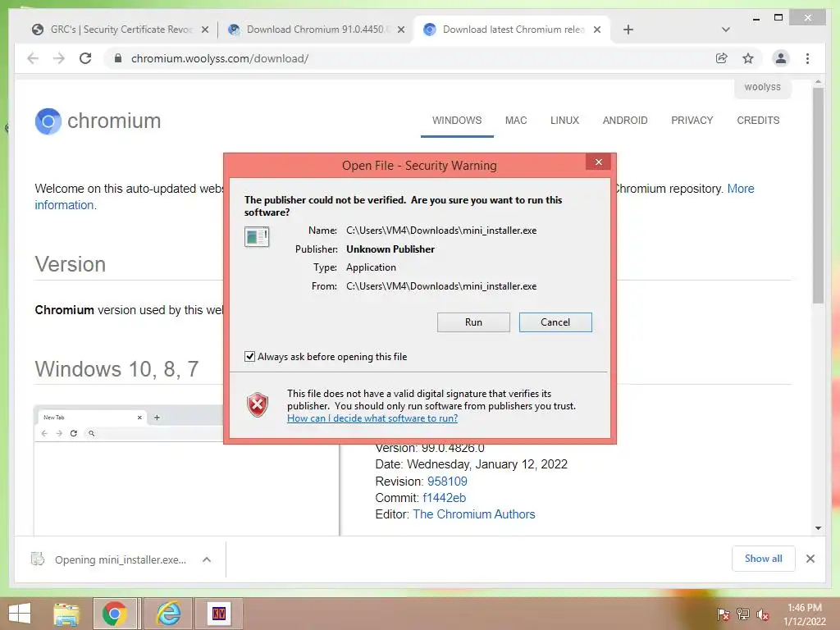The image size is (840, 630).
Task: Open the More information link
Action: pyautogui.click(x=741, y=189)
